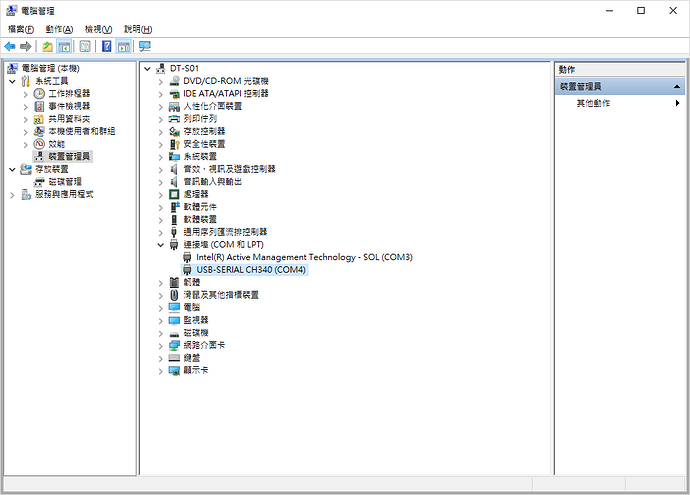Click the scan for hardware changes monitor icon
The image size is (690, 495).
[x=144, y=46]
